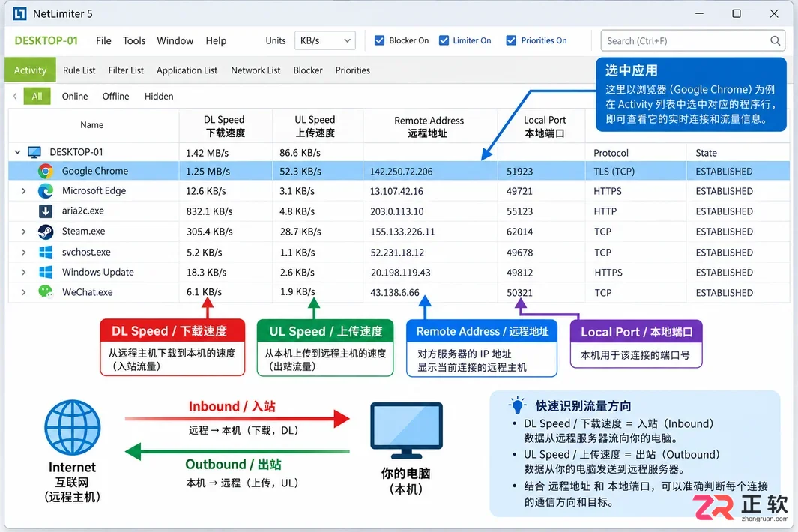The image size is (798, 532).
Task: Show Offline connections filter
Action: pos(115,96)
